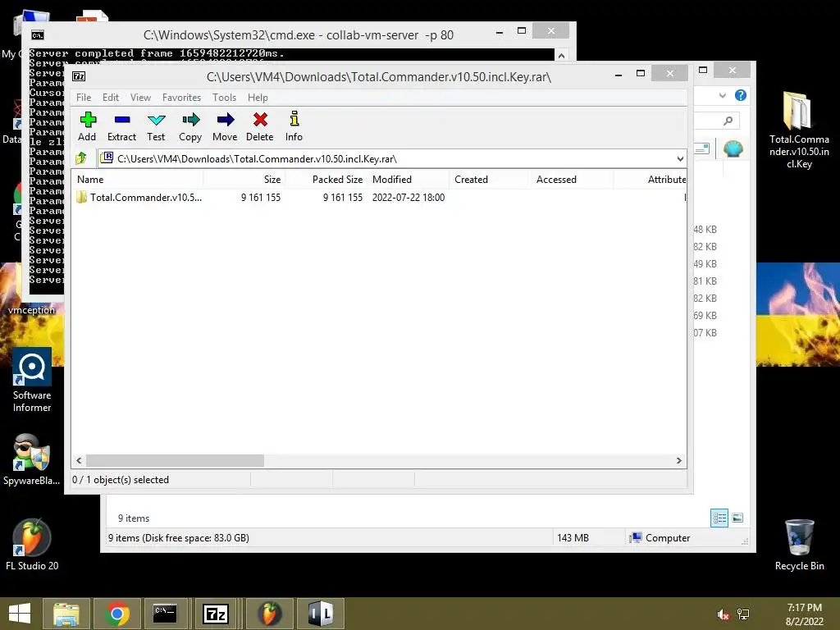840x630 pixels.
Task: Click the Move toolbar button
Action: 225,126
